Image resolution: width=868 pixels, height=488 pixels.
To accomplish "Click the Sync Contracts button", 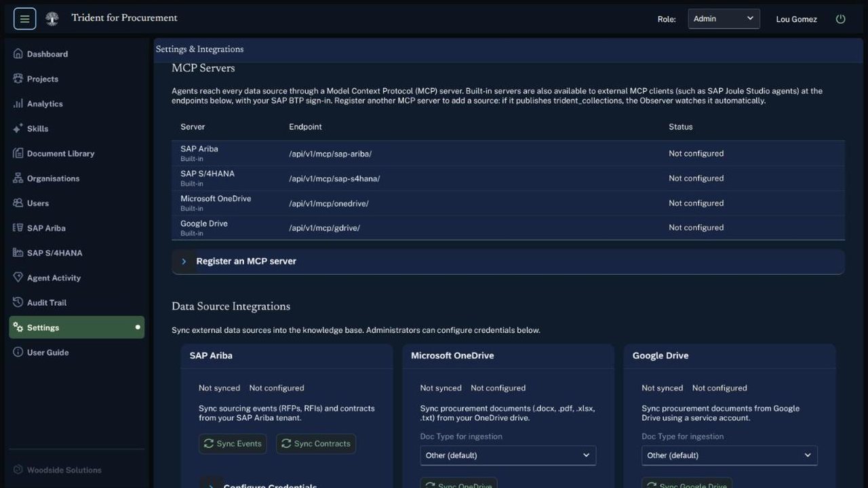I will tap(316, 444).
